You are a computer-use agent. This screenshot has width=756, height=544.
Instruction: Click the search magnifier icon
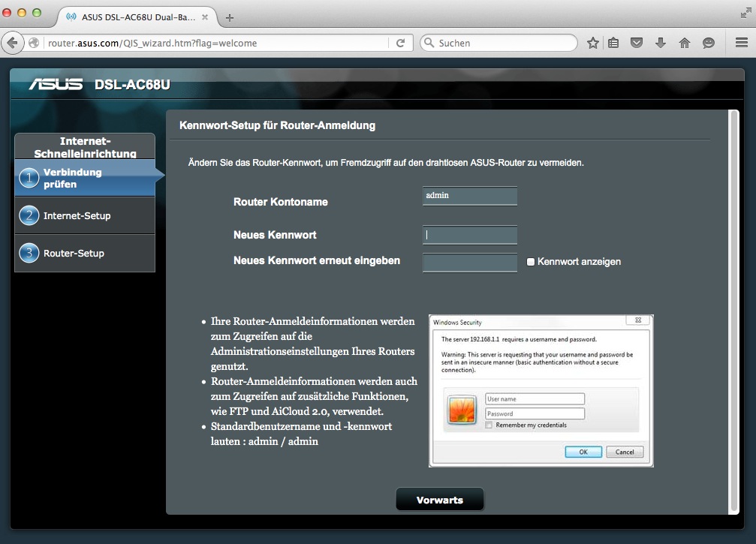[x=429, y=43]
